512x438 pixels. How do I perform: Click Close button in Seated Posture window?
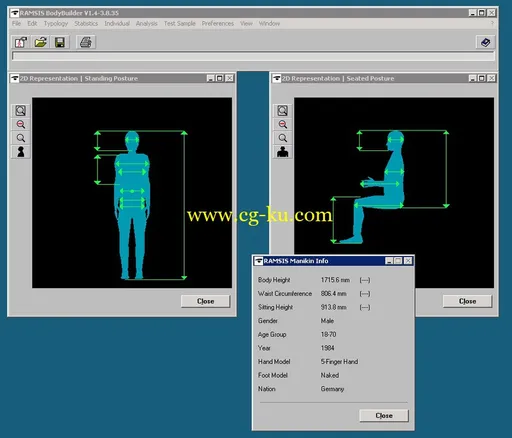click(467, 301)
